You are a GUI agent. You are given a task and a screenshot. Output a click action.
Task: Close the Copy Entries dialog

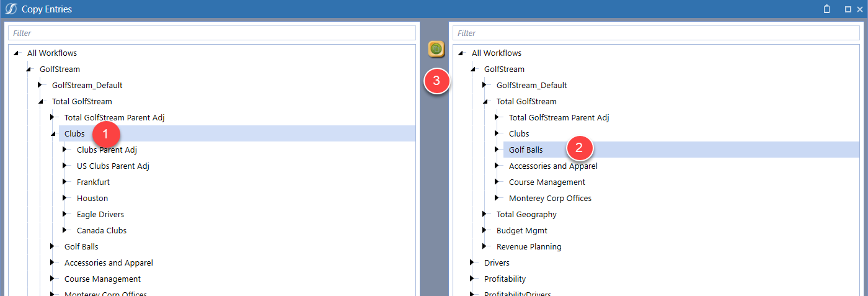(x=859, y=9)
